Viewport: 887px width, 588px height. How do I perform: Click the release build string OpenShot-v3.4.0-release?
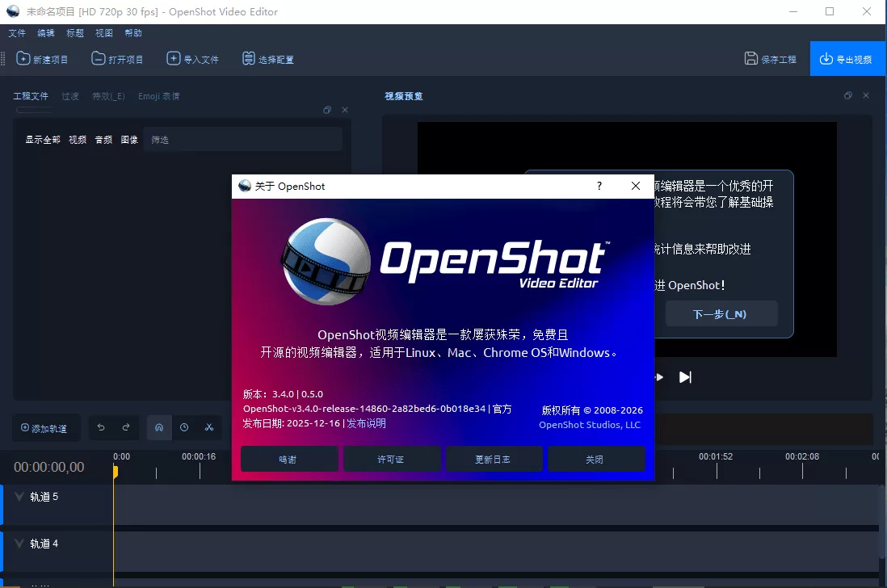pyautogui.click(x=364, y=408)
